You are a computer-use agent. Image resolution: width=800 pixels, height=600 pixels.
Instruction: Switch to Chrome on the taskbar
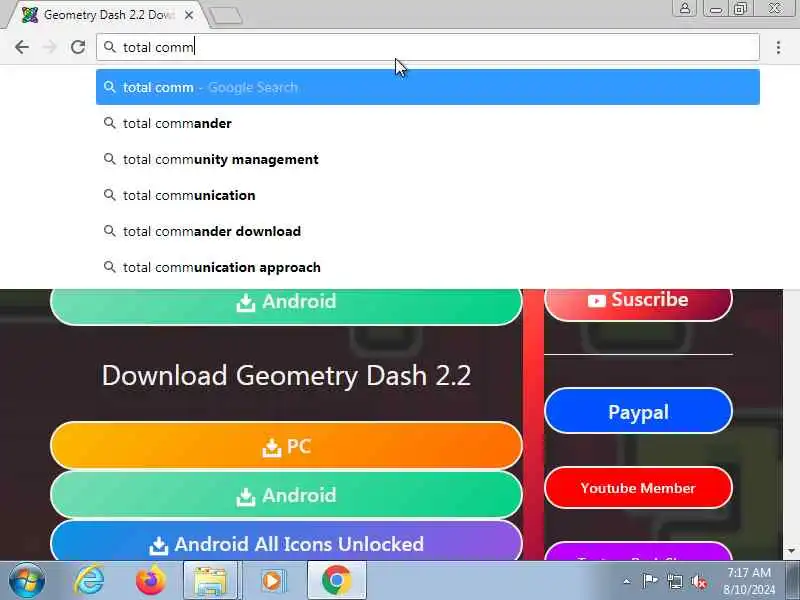[x=336, y=581]
